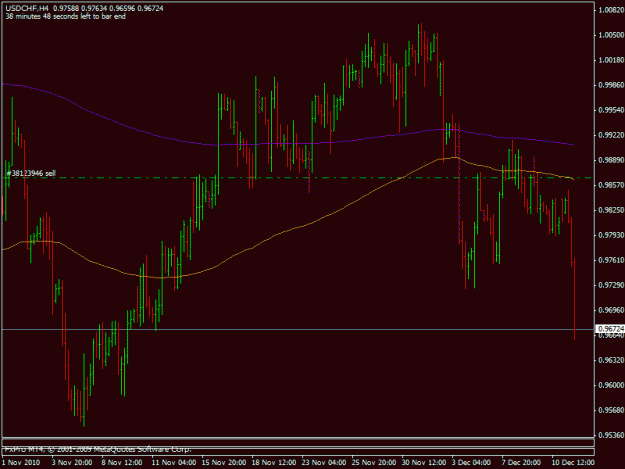The height and width of the screenshot is (469, 625).
Task: Click the 8 Nov 12:00 time label
Action: pos(122,462)
